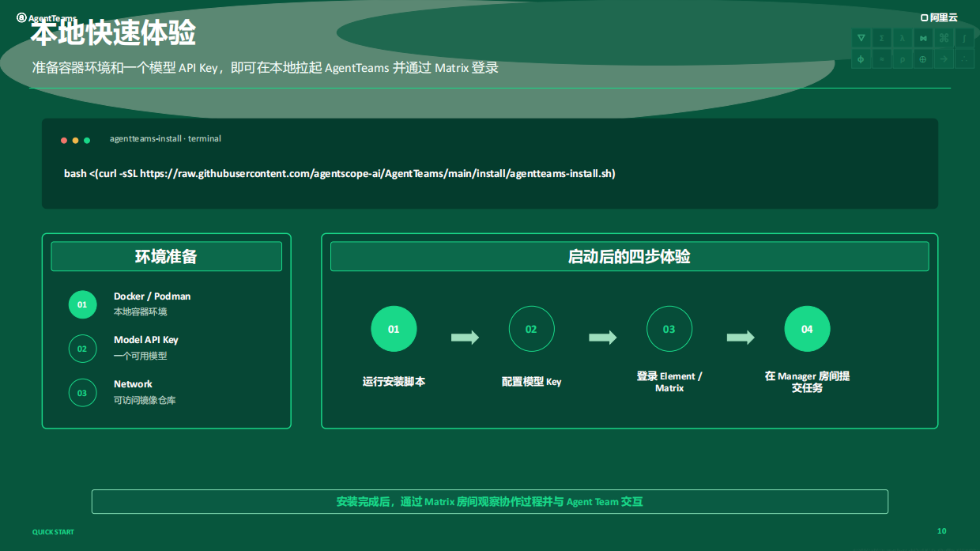Click the 登录 Element / Matrix step label
Screen dimensions: 980x551
point(669,382)
